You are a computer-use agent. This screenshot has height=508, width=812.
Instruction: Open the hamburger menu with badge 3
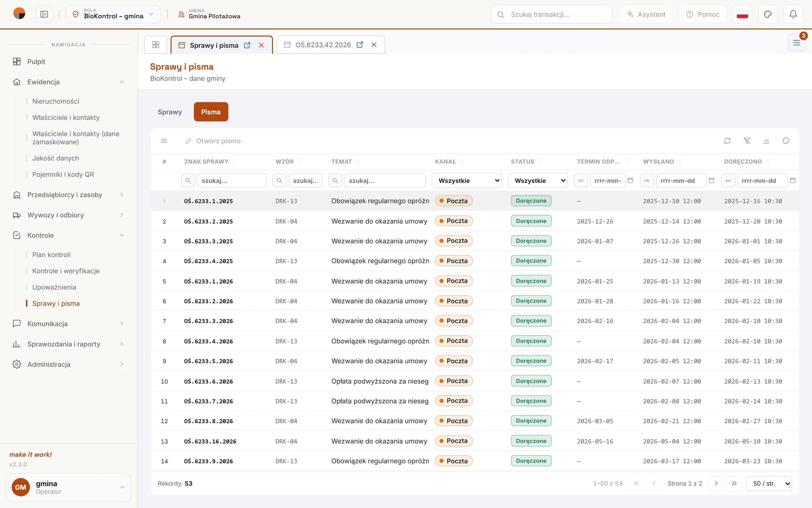pyautogui.click(x=797, y=43)
